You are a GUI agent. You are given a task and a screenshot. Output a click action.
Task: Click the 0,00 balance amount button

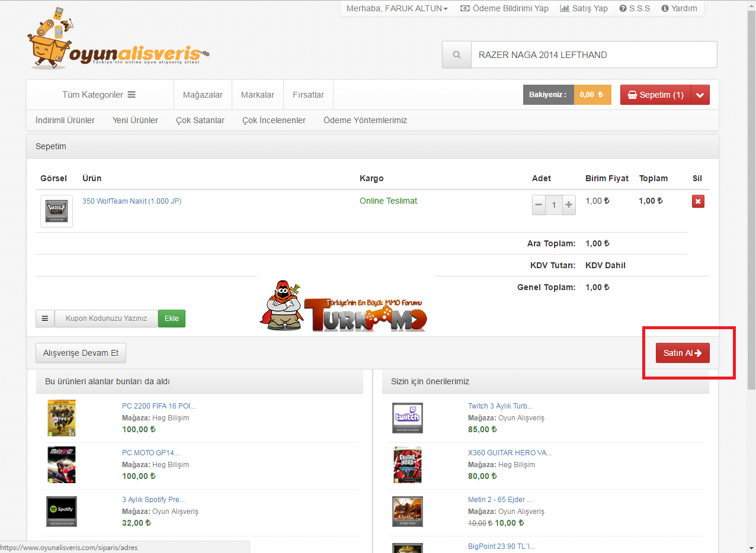point(592,95)
